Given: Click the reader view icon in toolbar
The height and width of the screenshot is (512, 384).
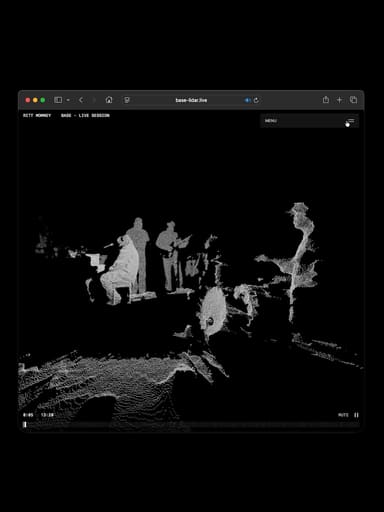Looking at the screenshot, I should [127, 100].
